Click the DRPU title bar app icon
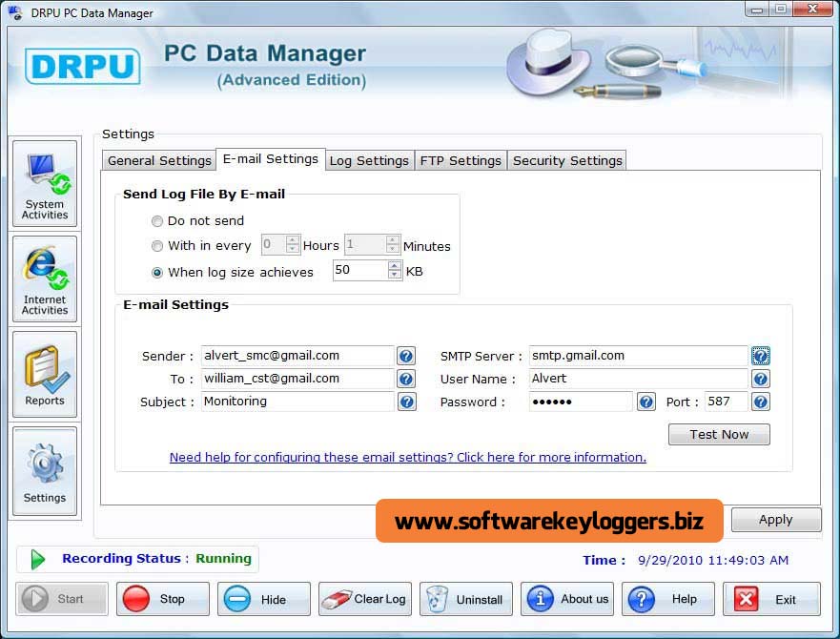Screen dimensions: 840x639 (x=15, y=12)
